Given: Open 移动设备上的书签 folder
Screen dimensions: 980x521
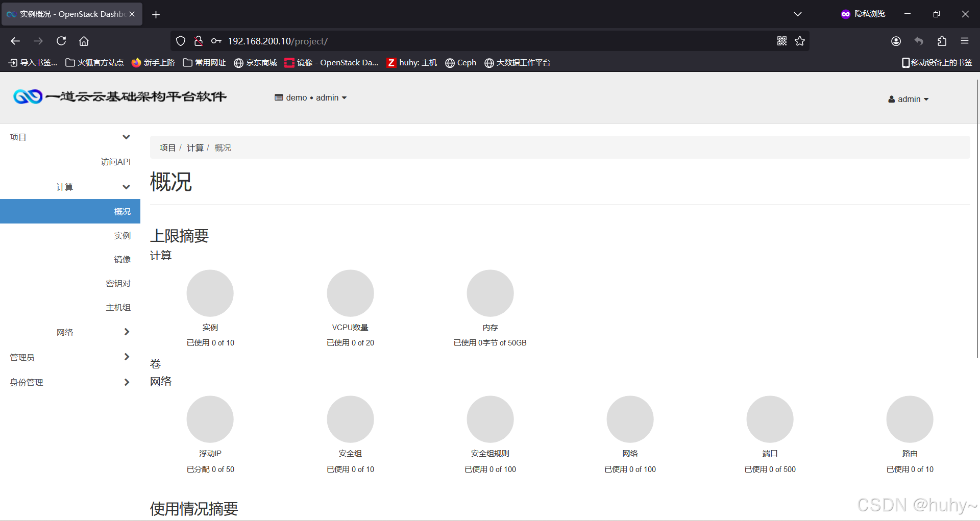Looking at the screenshot, I should (x=937, y=62).
